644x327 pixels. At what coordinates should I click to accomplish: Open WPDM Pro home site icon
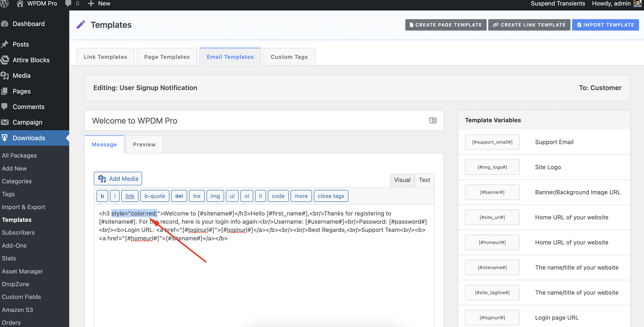[x=20, y=3]
